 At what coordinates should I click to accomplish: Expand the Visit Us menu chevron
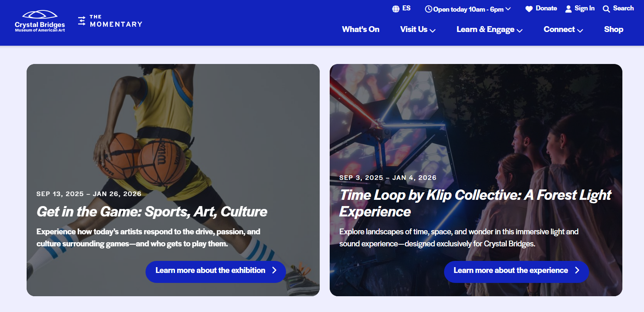pos(432,30)
